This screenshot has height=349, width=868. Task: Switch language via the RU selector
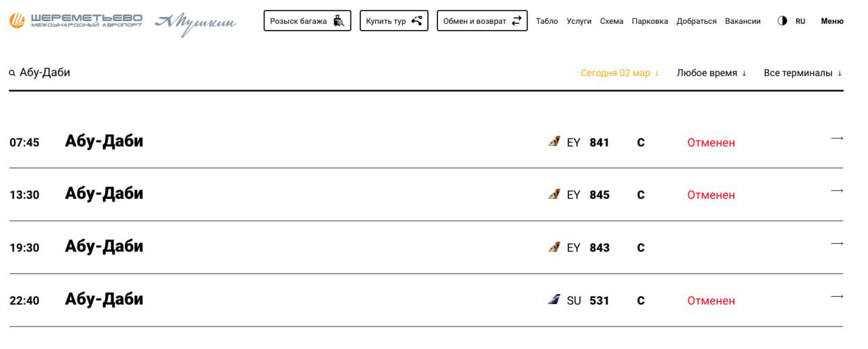click(800, 21)
